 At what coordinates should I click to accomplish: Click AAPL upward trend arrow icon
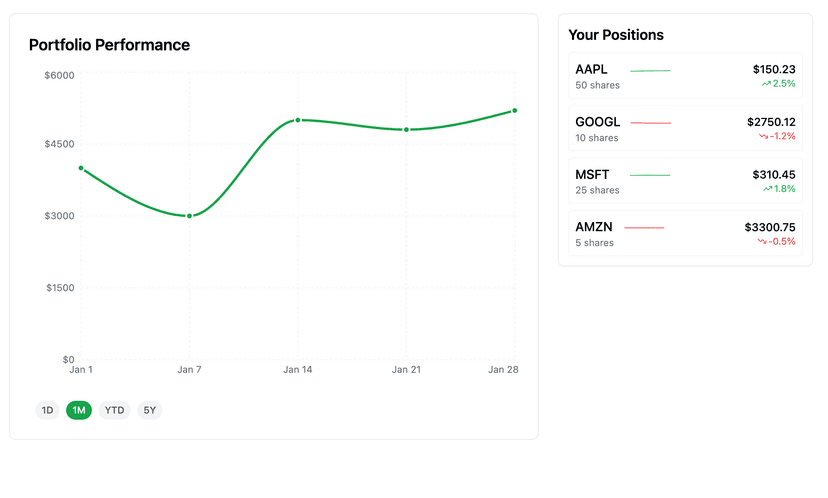767,84
